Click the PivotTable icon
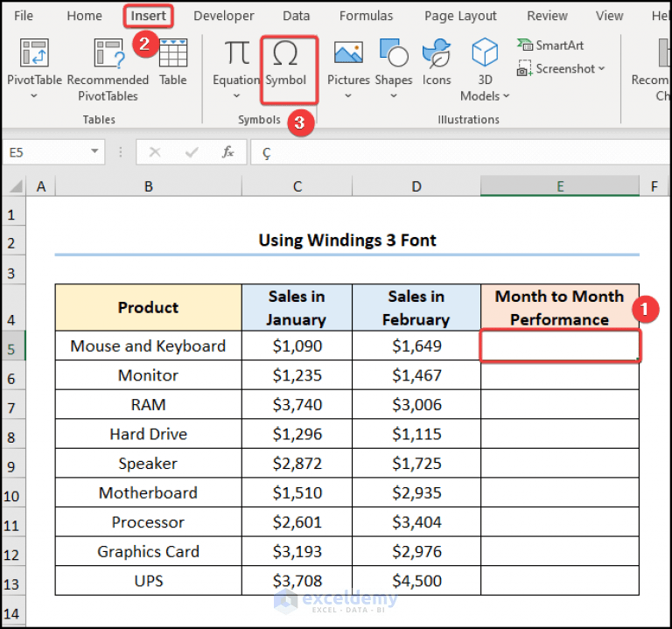 click(34, 52)
